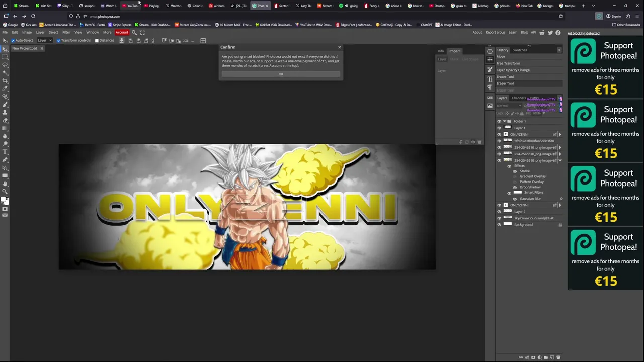
Task: Open the History panel options menu
Action: [x=559, y=50]
